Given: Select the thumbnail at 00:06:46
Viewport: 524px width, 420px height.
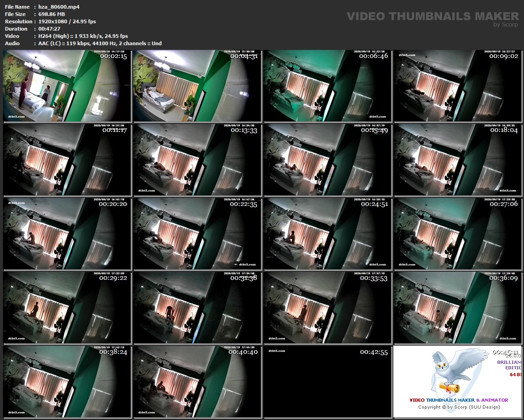Looking at the screenshot, I should click(328, 86).
